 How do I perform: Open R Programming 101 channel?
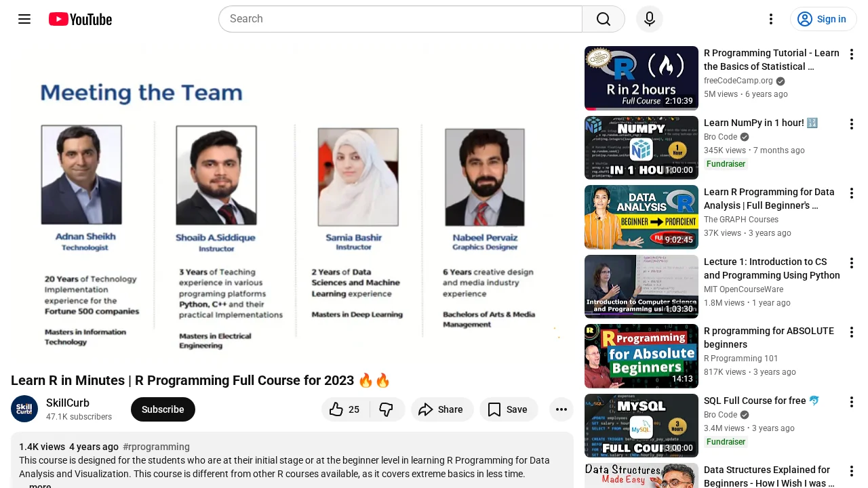click(741, 359)
